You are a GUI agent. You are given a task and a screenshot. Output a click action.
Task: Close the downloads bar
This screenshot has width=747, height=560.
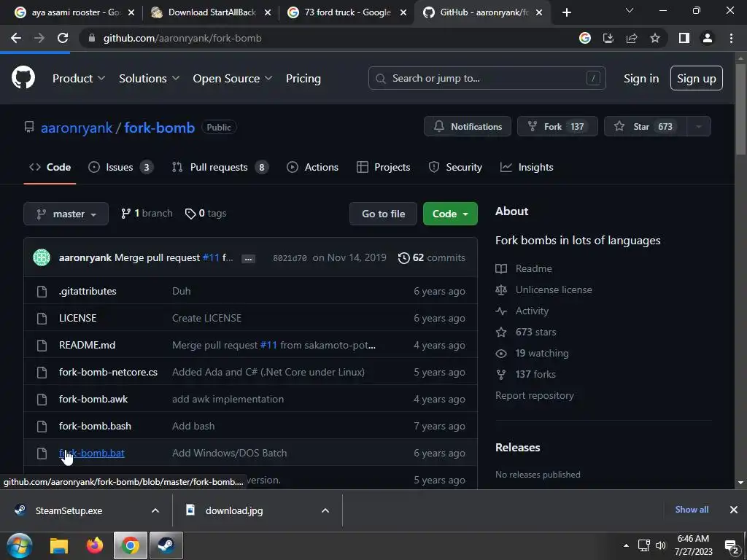click(x=734, y=510)
